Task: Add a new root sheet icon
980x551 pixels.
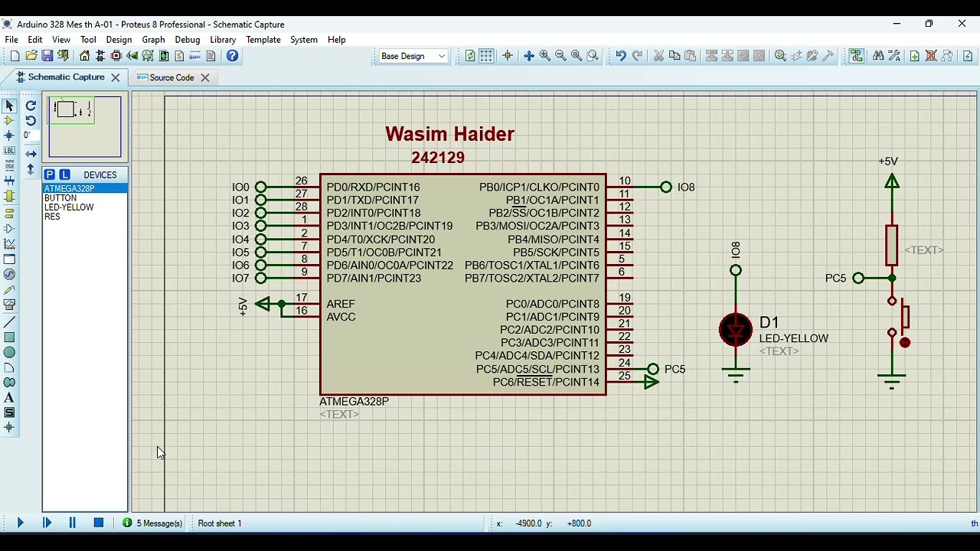Action: pyautogui.click(x=915, y=56)
